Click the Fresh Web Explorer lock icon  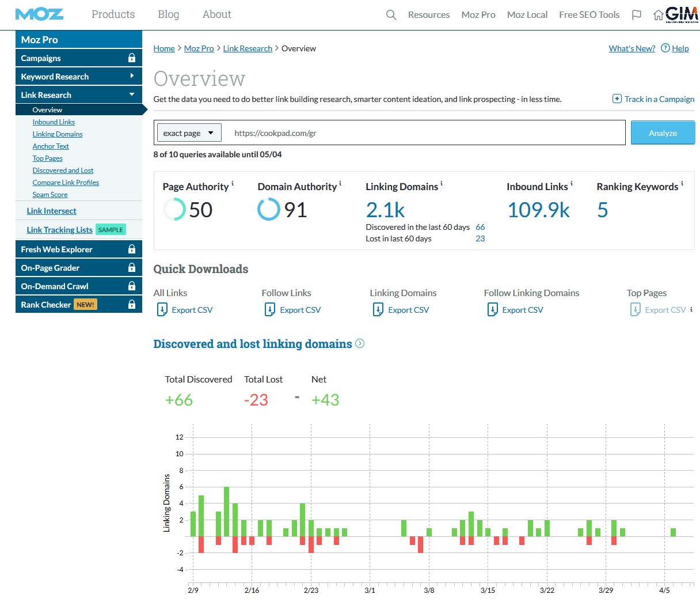coord(131,249)
